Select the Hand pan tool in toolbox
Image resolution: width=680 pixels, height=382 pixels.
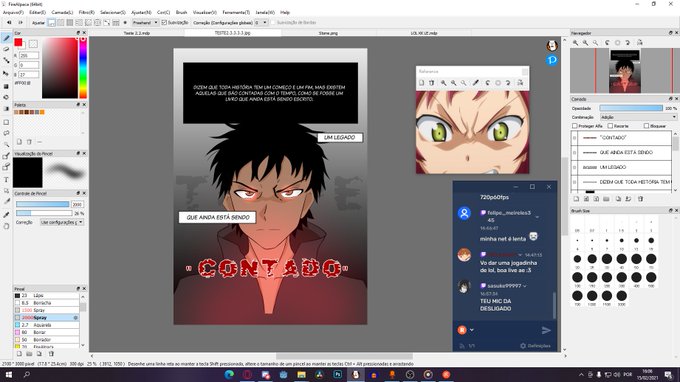point(6,226)
